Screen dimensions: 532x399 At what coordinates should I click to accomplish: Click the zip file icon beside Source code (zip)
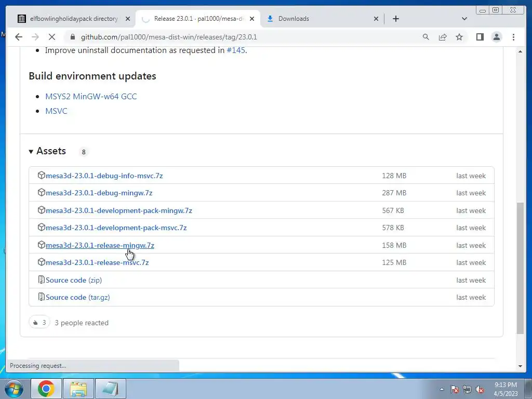pyautogui.click(x=41, y=280)
